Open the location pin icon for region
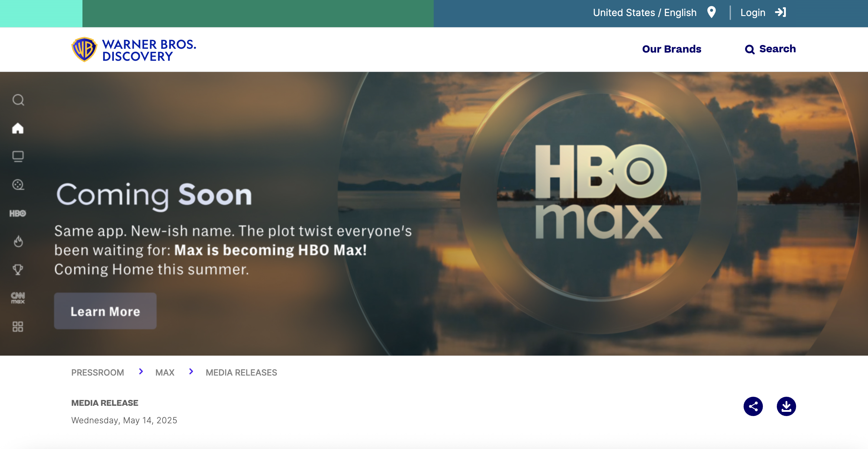The height and width of the screenshot is (449, 868). (711, 12)
